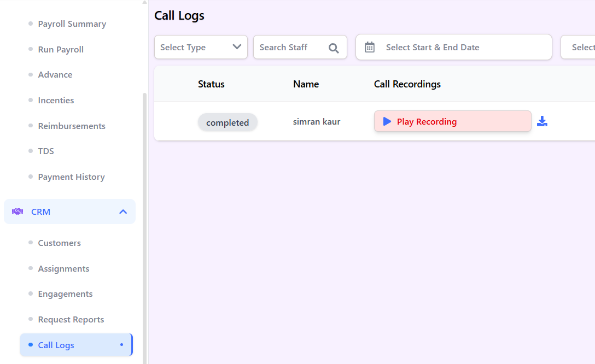Navigate to Customers

(x=59, y=243)
